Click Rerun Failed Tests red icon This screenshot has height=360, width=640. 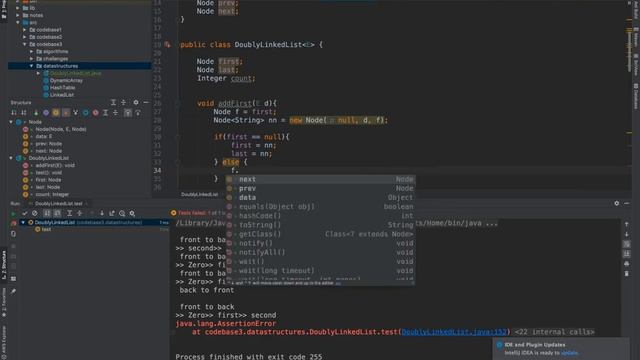(13, 223)
